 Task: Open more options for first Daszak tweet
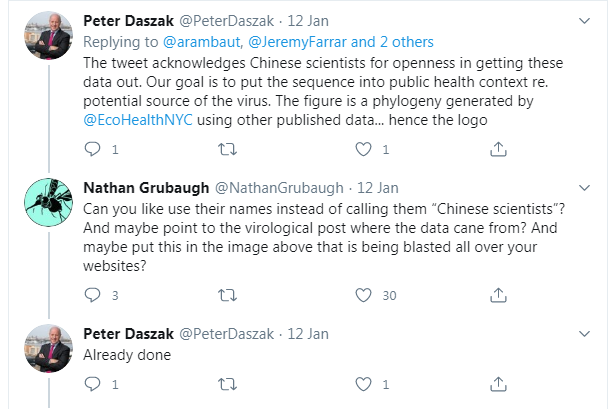click(x=586, y=19)
